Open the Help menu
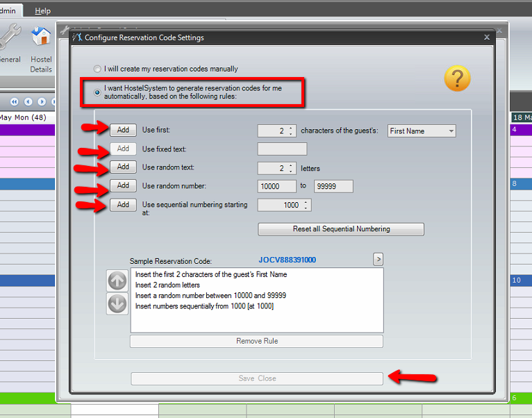Screen dimensions: 532x418 (x=43, y=11)
